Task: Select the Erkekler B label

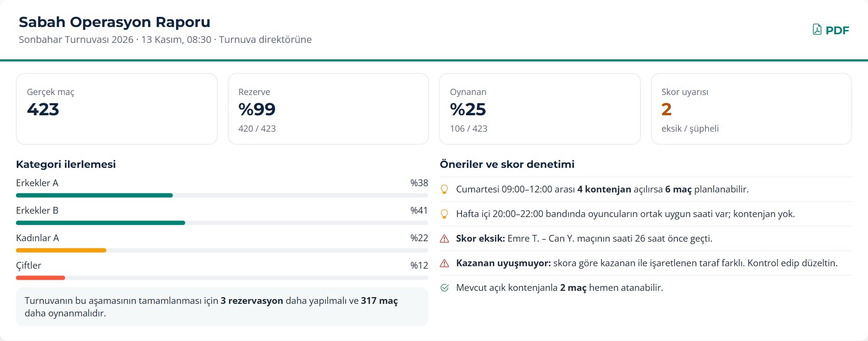Action: (x=37, y=211)
